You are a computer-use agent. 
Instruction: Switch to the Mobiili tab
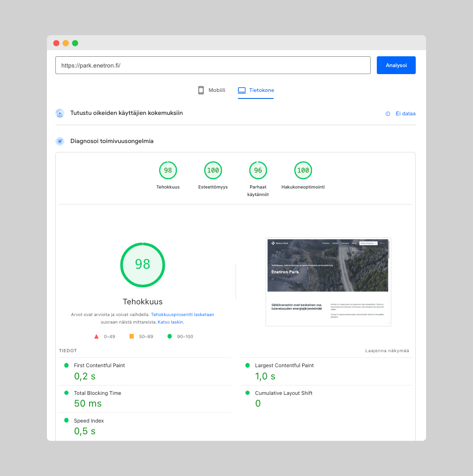(211, 90)
